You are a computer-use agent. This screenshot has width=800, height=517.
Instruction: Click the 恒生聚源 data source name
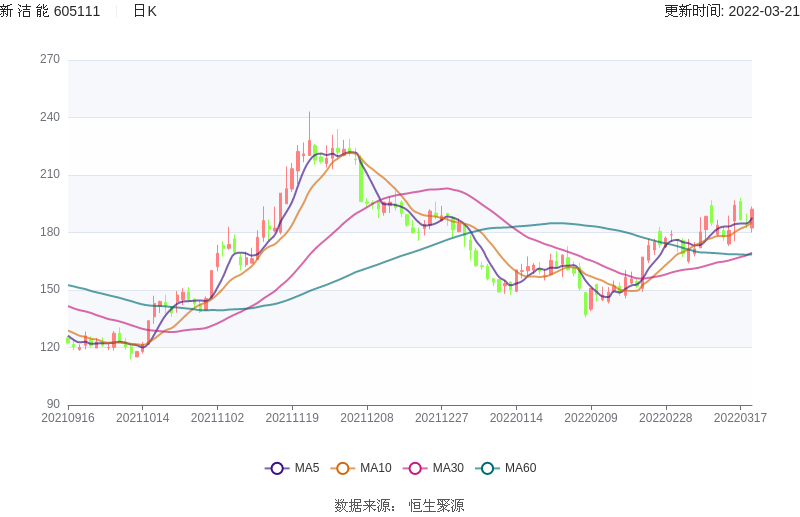tap(436, 506)
